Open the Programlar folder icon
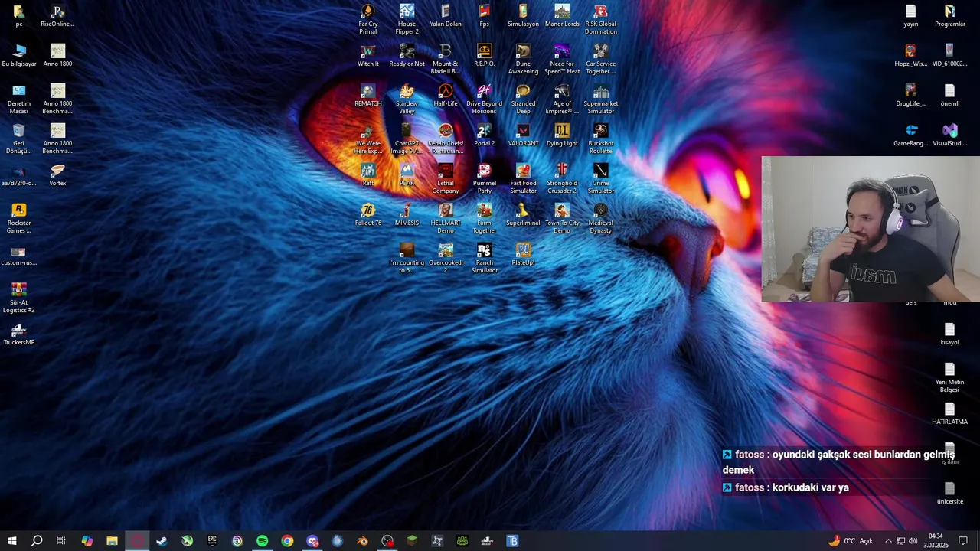The image size is (980, 551). pyautogui.click(x=949, y=15)
